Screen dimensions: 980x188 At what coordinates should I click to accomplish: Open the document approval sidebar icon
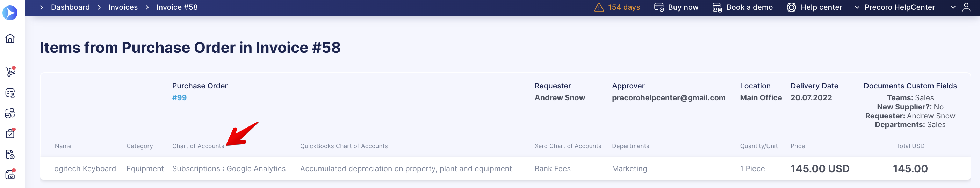(10, 154)
